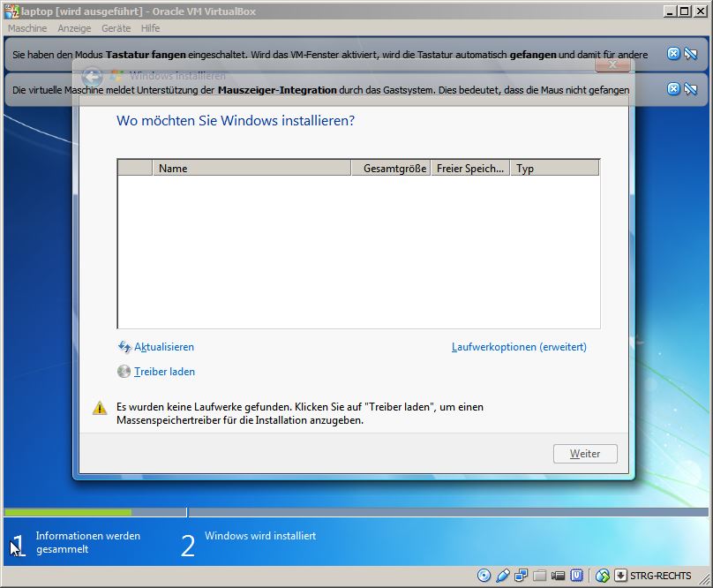Open the Geräte menu
The image size is (713, 588).
point(116,28)
